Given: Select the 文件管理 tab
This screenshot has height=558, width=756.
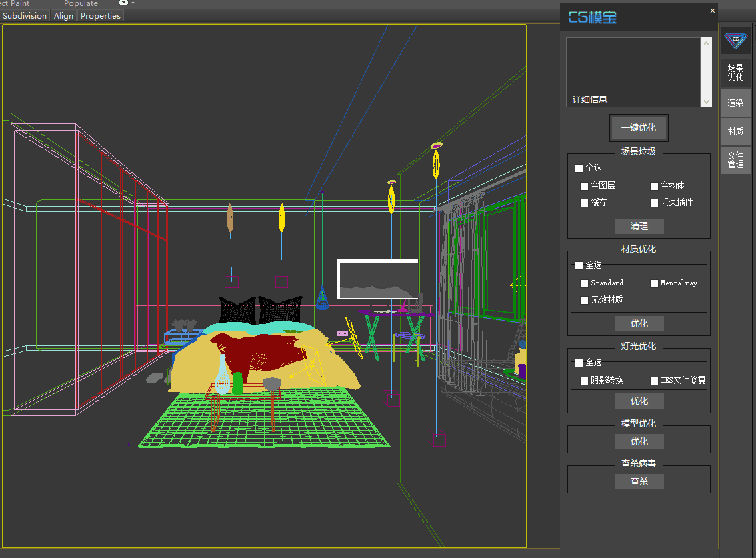Looking at the screenshot, I should point(735,160).
